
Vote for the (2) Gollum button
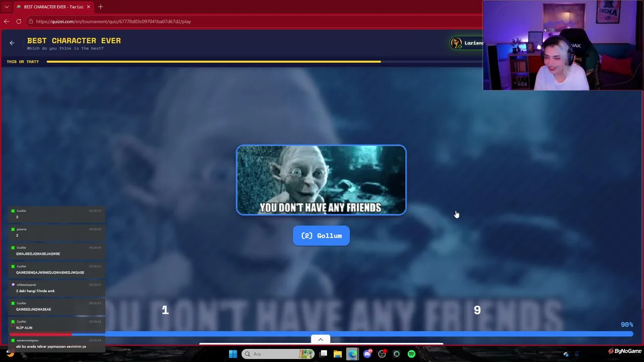[x=321, y=236]
